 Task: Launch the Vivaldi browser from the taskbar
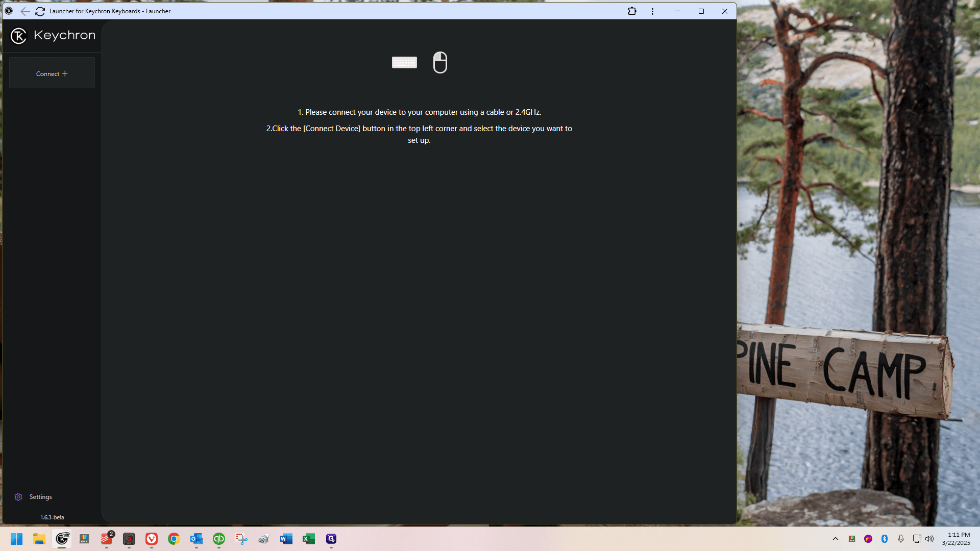pyautogui.click(x=152, y=539)
